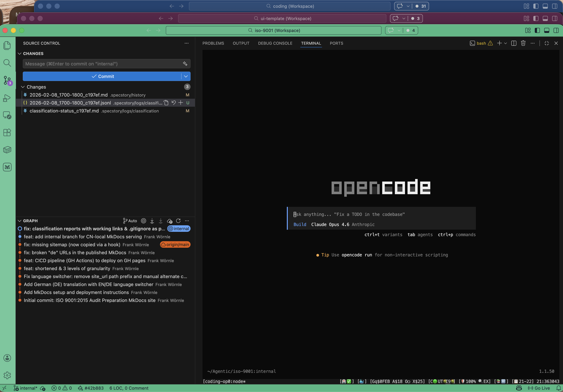The image size is (563, 392).
Task: Discard changes for c197ef.jsonl file
Action: (x=174, y=103)
